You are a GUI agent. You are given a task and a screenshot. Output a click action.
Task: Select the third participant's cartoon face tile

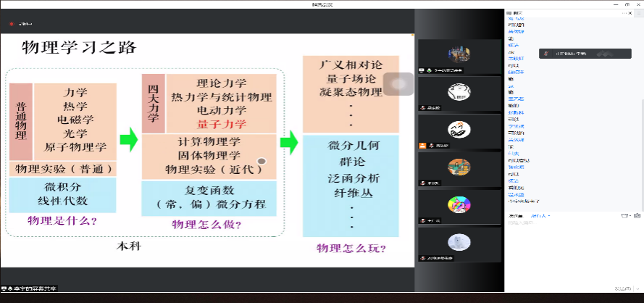(x=459, y=131)
